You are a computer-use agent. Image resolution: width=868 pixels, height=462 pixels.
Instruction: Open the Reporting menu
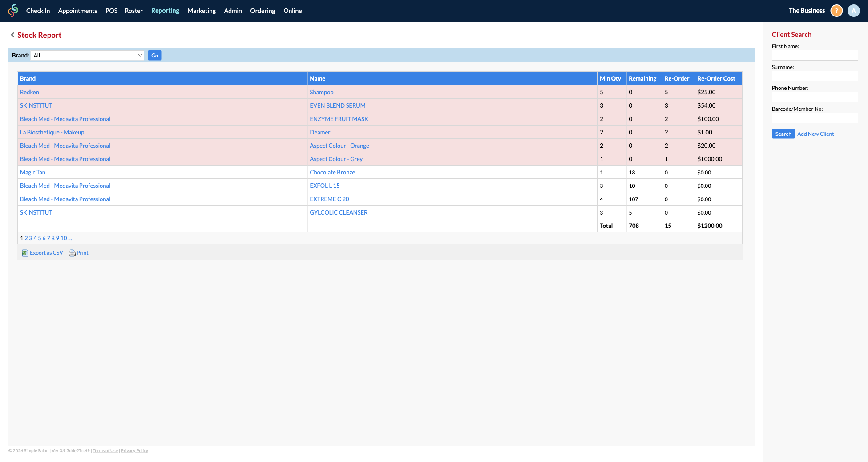point(165,11)
